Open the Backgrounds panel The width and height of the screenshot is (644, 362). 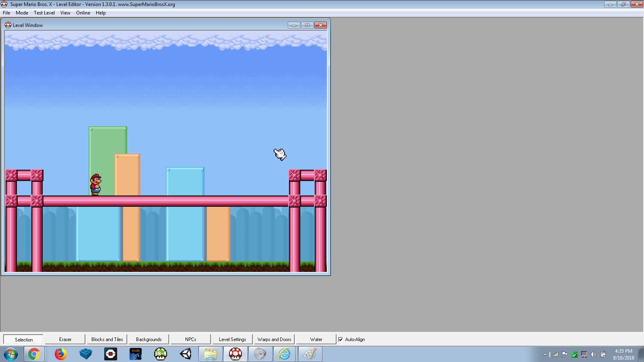tap(149, 339)
